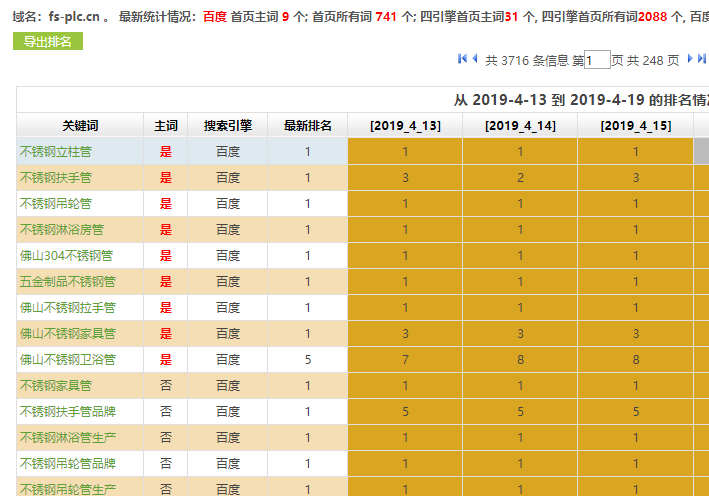
Task: Jump to the last page icon
Action: (702, 60)
